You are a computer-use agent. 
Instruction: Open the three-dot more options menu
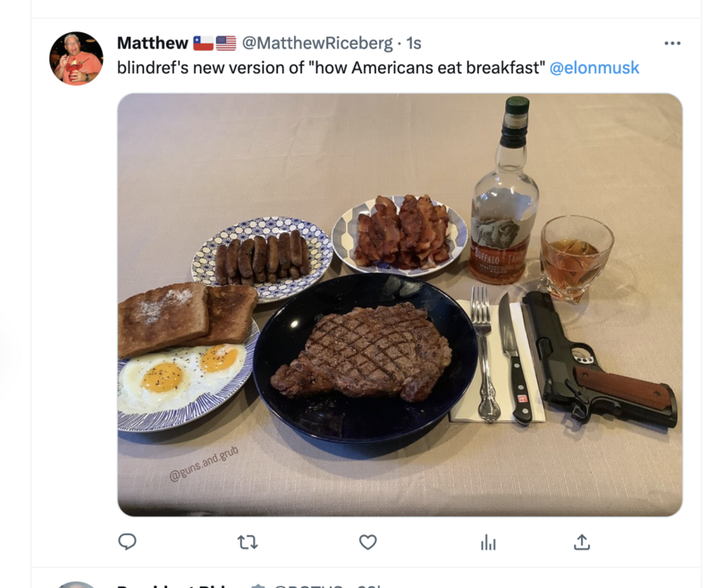tap(672, 43)
